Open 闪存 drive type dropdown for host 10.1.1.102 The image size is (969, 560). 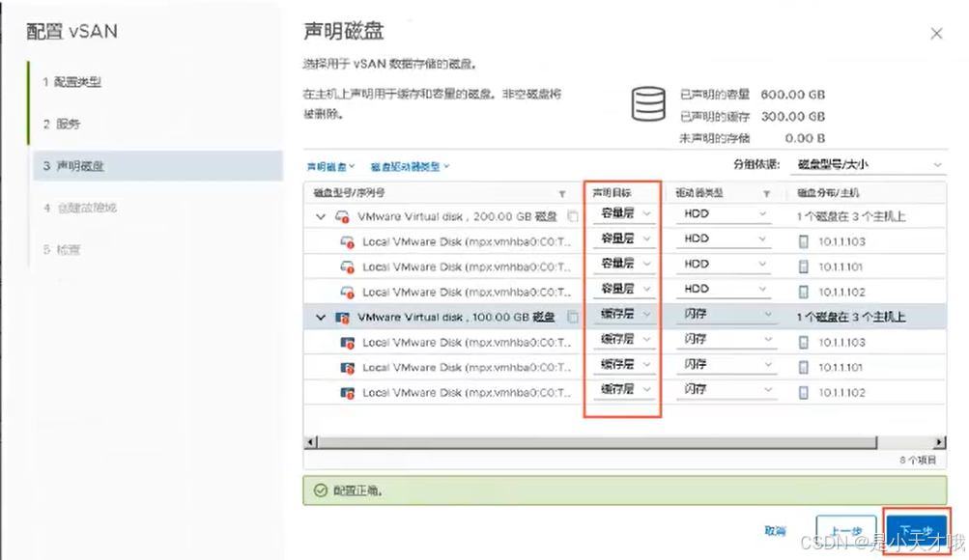(725, 390)
